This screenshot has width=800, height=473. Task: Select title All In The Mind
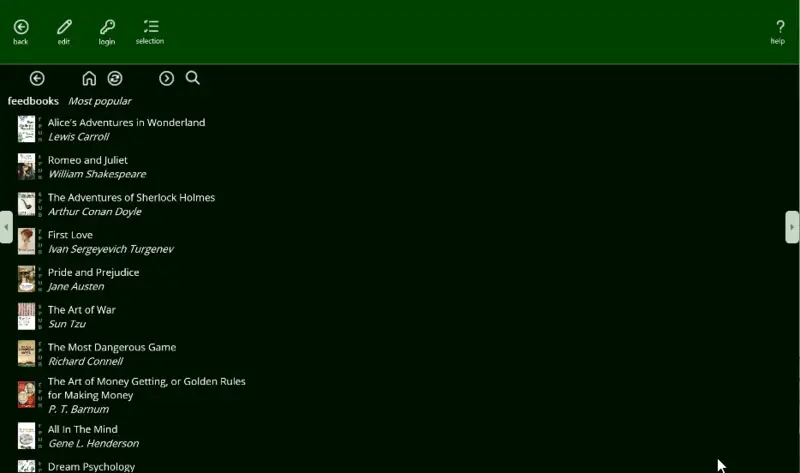click(x=83, y=429)
